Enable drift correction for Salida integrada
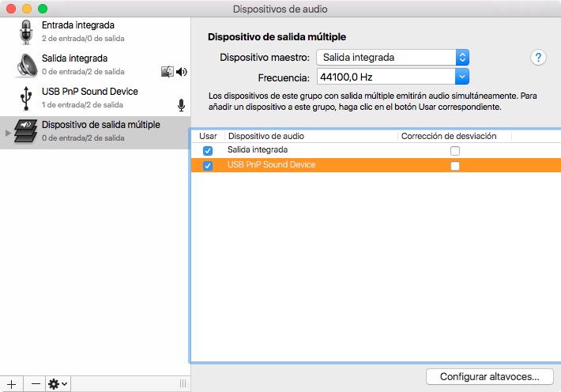Image resolution: width=561 pixels, height=392 pixels. coord(455,151)
